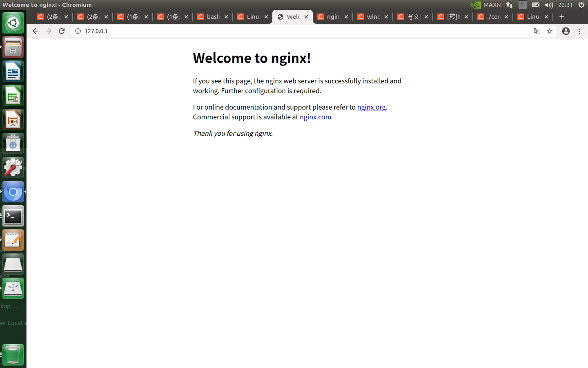
Task: Open the Chromium profile avatar
Action: pyautogui.click(x=566, y=31)
